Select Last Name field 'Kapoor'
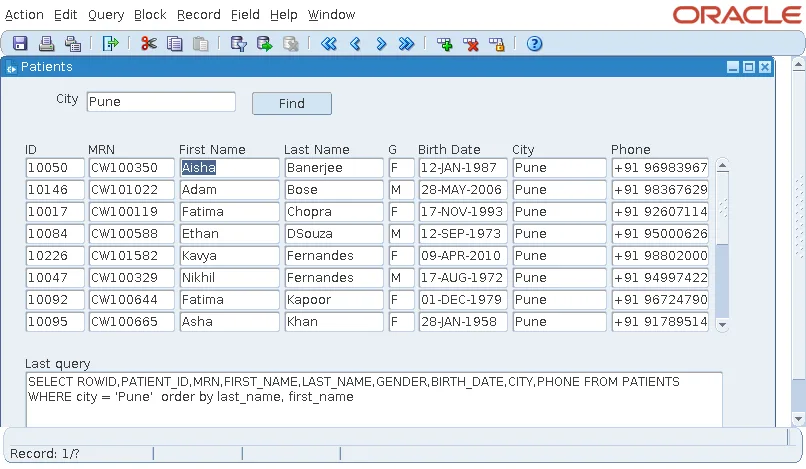 click(x=334, y=300)
